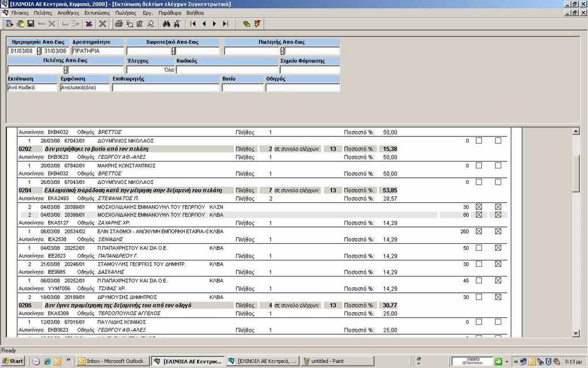Jump to the last record arrow
This screenshot has width=588, height=368.
225,24
